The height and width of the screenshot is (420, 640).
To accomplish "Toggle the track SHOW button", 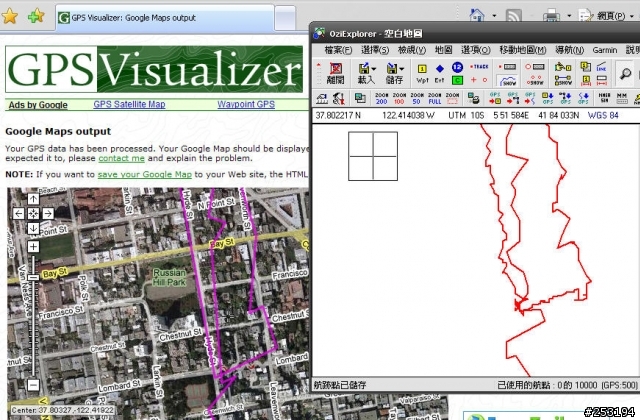I will (x=507, y=80).
